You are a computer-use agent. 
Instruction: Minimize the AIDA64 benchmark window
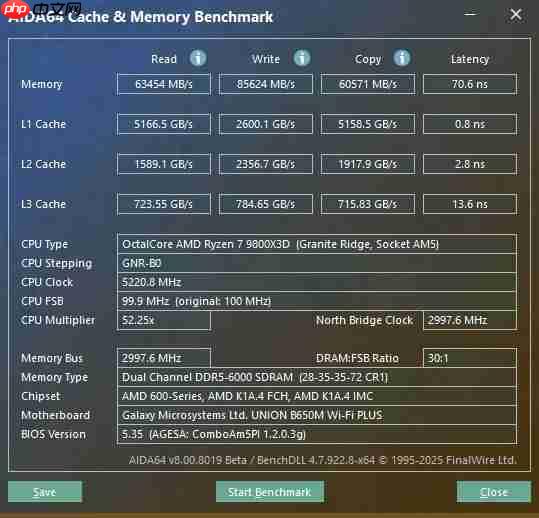tap(470, 14)
